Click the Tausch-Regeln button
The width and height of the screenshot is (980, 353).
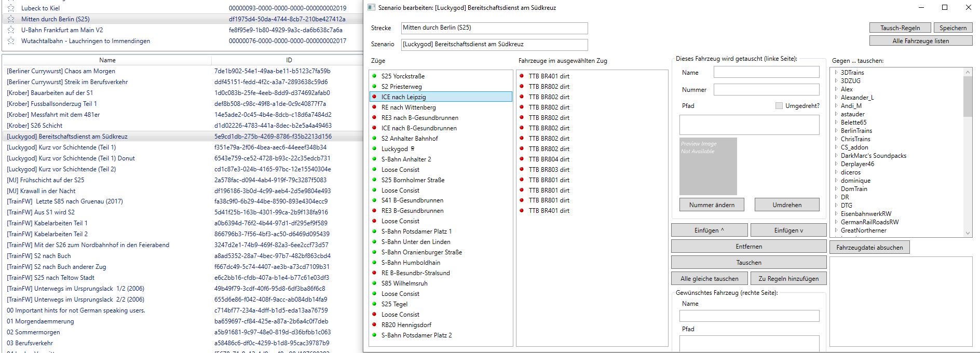(x=900, y=28)
